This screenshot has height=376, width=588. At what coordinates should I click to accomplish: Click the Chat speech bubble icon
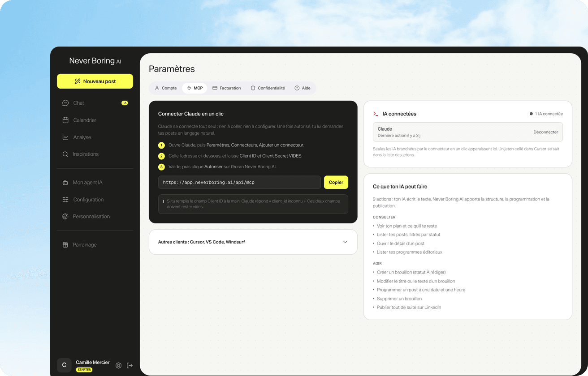[x=65, y=103]
